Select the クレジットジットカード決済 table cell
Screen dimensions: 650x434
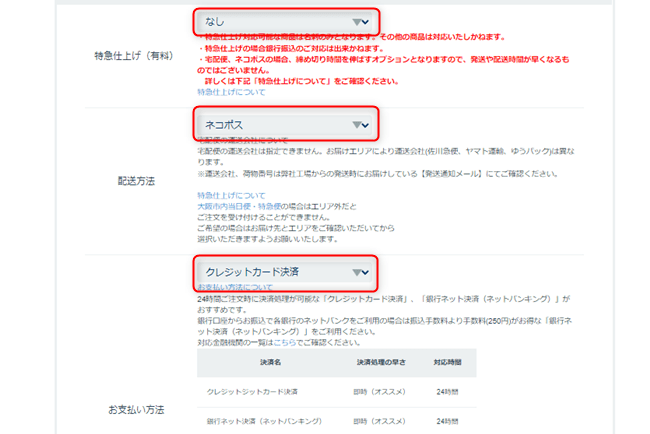point(252,392)
